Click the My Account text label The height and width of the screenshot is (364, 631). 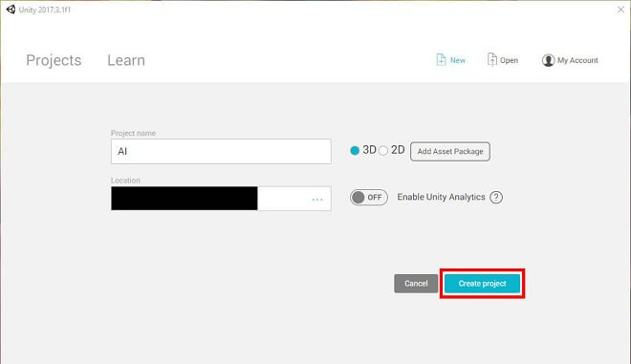tap(577, 60)
